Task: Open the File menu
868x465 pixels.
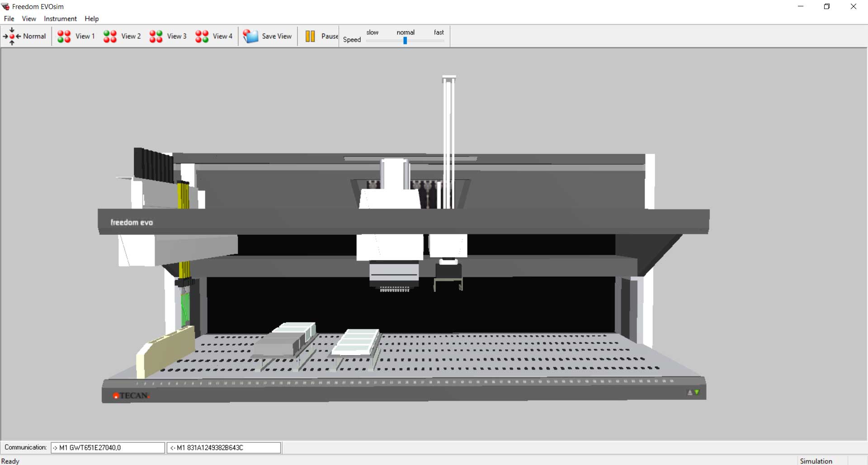Action: 9,19
